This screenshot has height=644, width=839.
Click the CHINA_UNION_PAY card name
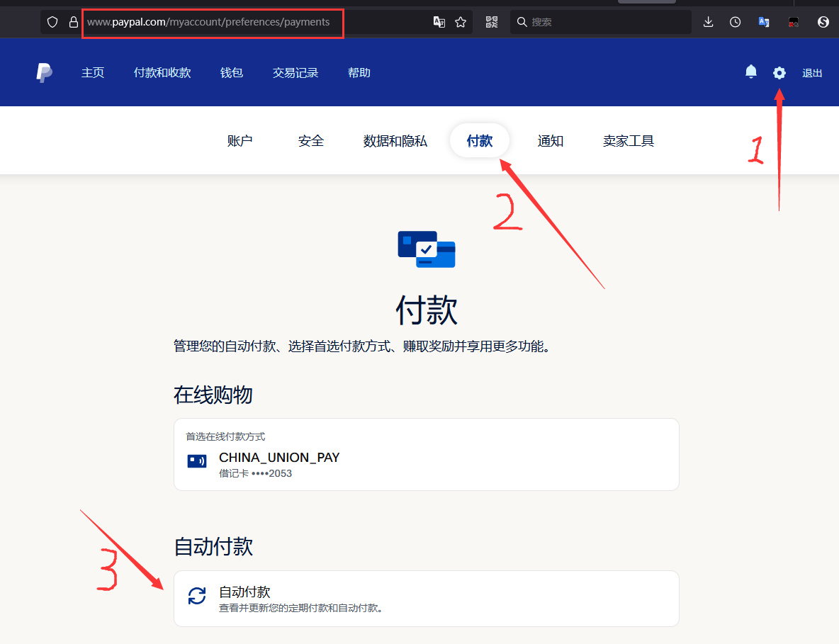tap(279, 458)
